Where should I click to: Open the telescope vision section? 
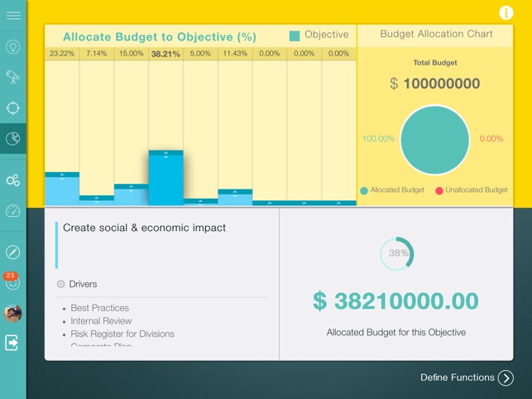point(13,77)
